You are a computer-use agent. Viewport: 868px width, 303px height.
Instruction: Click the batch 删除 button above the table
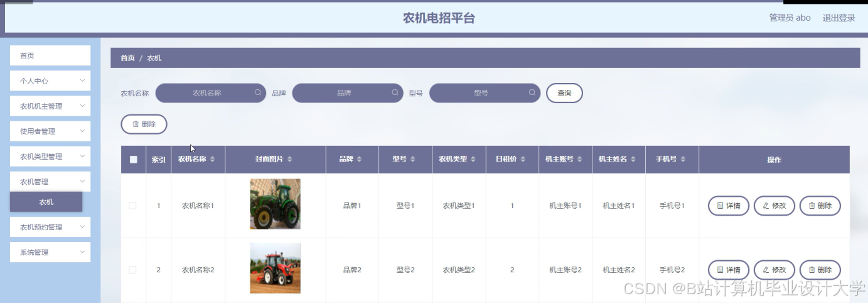pos(144,124)
